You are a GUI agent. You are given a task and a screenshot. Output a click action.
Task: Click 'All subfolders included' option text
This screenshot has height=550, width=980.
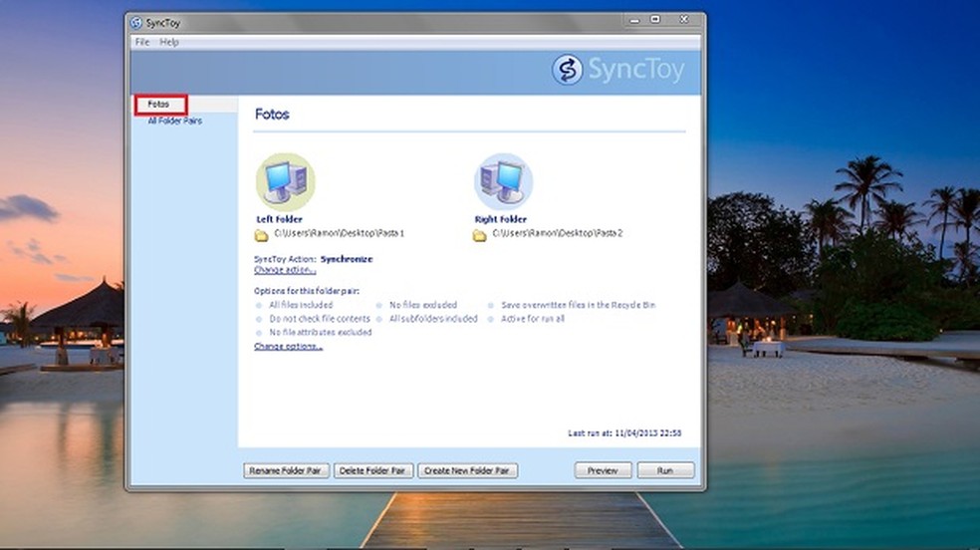pyautogui.click(x=433, y=319)
